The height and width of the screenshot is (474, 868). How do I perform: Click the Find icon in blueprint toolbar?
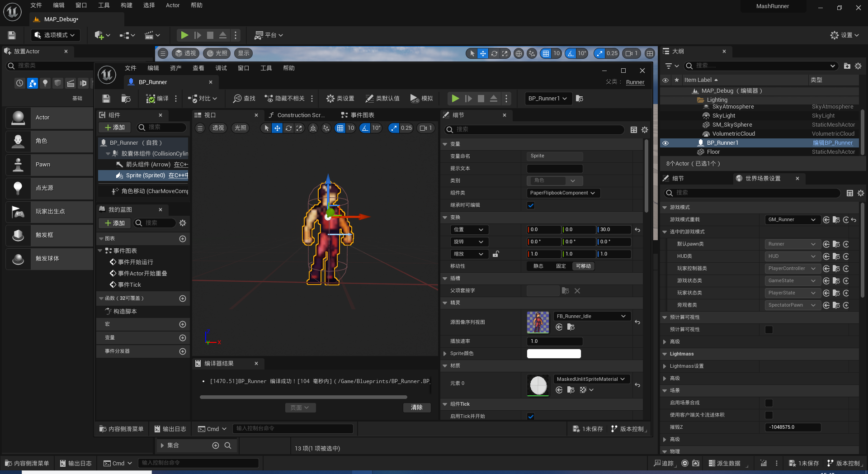(244, 99)
